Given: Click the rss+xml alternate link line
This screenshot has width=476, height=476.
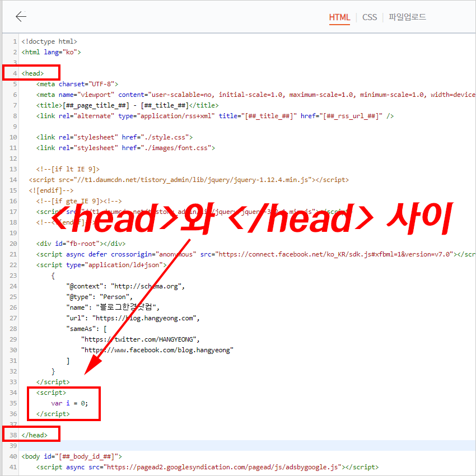Looking at the screenshot, I should 215,116.
